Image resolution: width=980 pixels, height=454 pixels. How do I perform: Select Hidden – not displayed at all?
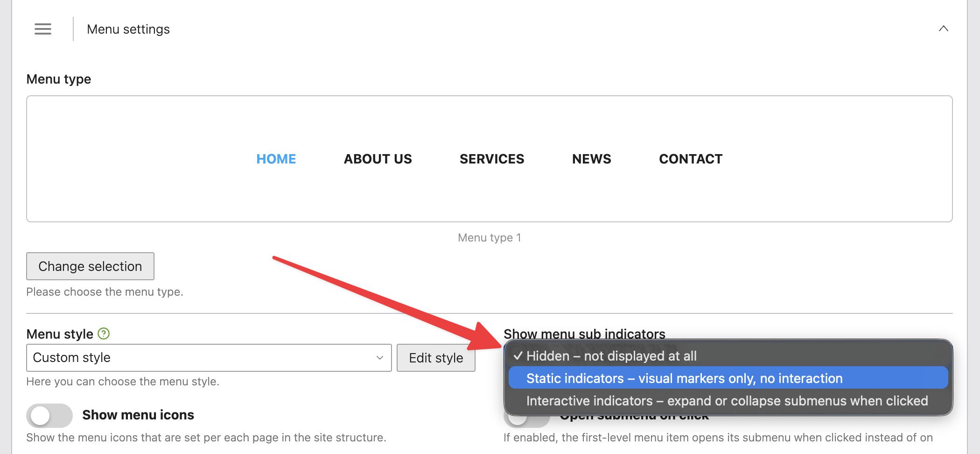click(x=611, y=356)
